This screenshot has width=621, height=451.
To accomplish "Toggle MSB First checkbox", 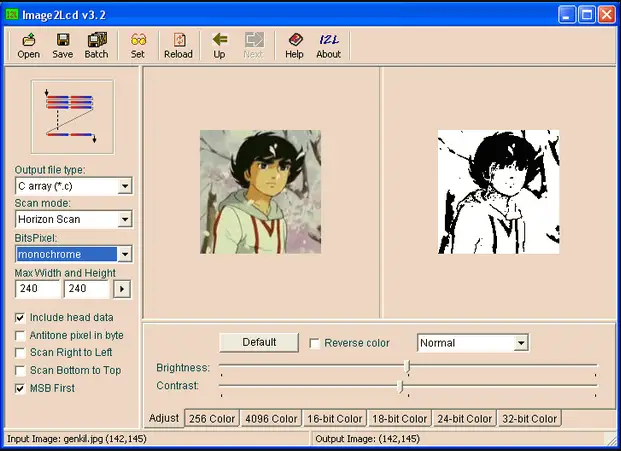I will [x=20, y=388].
